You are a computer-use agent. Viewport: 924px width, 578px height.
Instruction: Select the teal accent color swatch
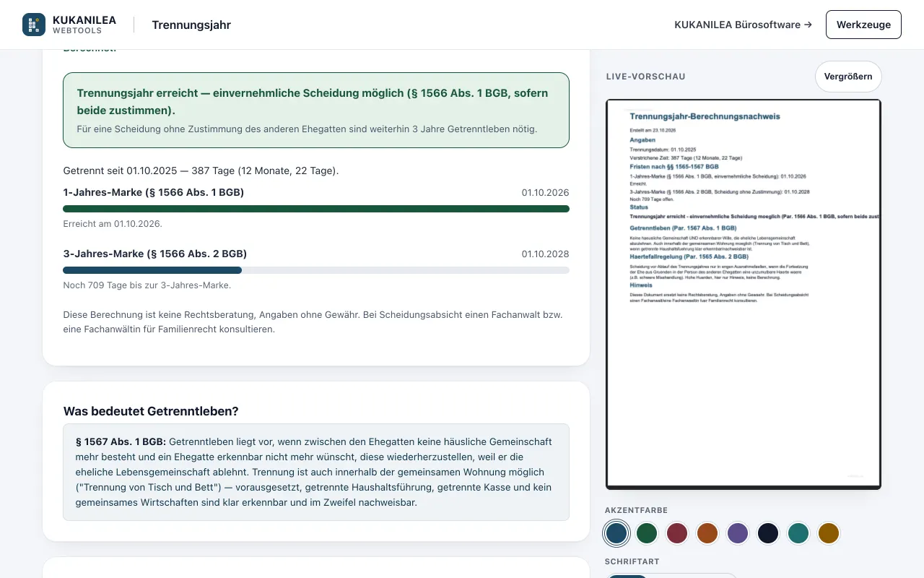pyautogui.click(x=798, y=534)
